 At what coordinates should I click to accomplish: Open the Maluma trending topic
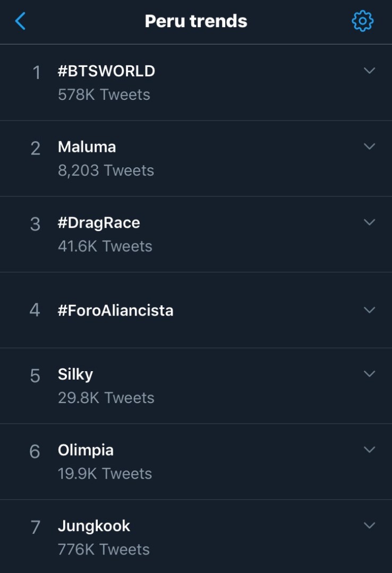tap(87, 147)
